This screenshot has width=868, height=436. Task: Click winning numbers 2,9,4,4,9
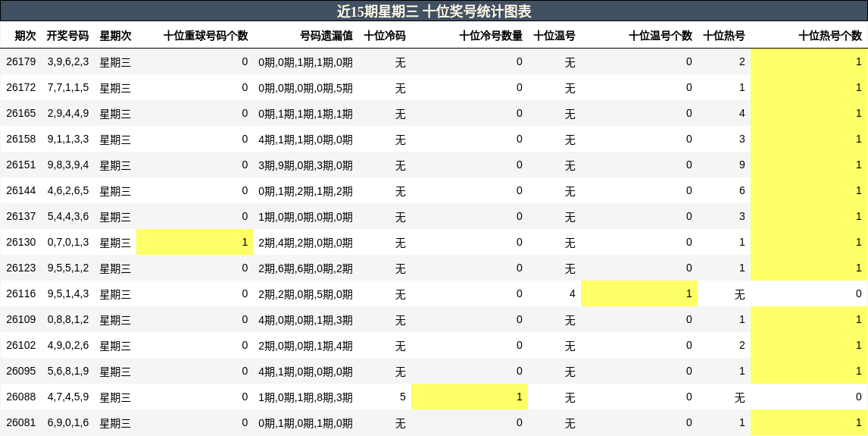(68, 113)
